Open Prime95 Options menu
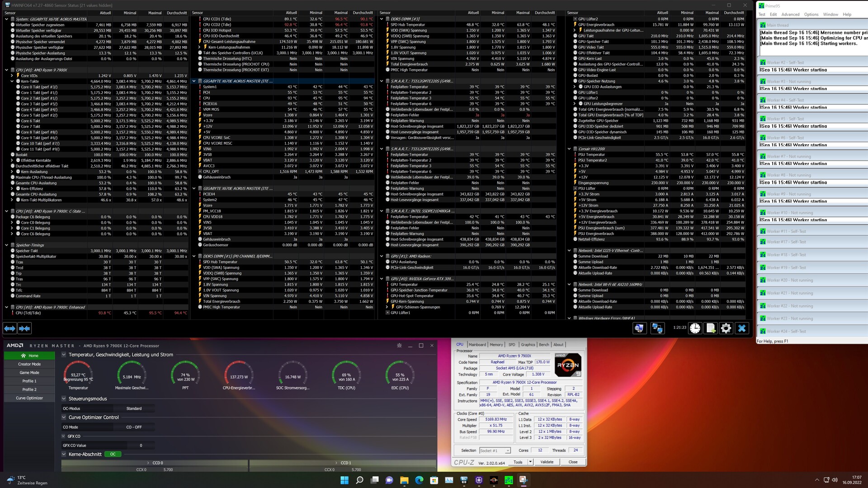Screen dimensions: 868x488 [811, 14]
